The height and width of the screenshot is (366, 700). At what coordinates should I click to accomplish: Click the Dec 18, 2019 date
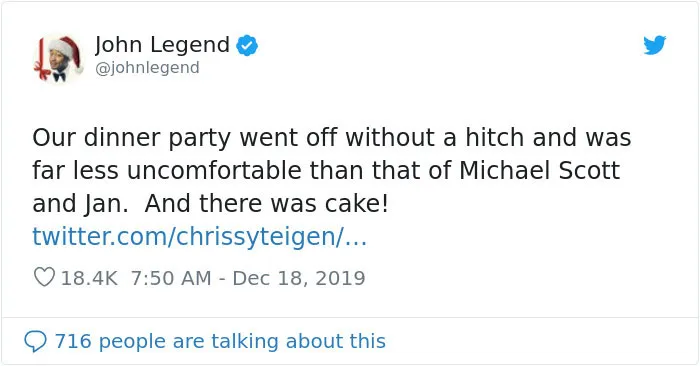[x=299, y=278]
